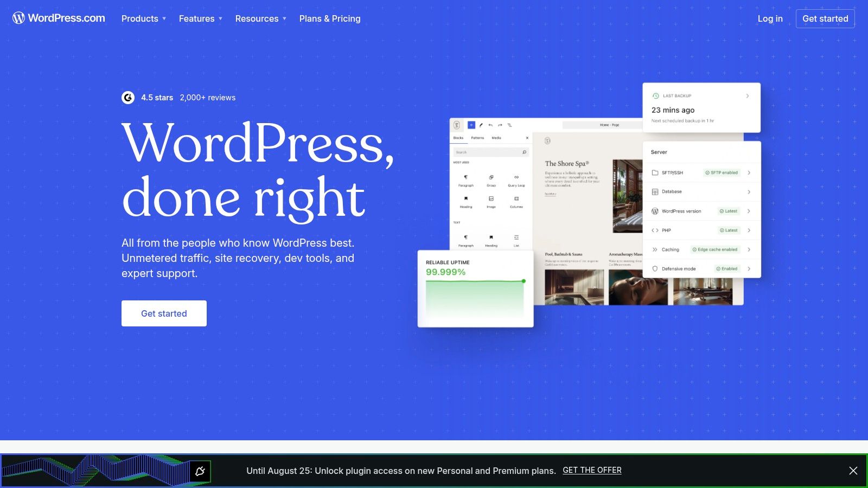
Task: Click the WordPress.com logo
Action: [58, 18]
